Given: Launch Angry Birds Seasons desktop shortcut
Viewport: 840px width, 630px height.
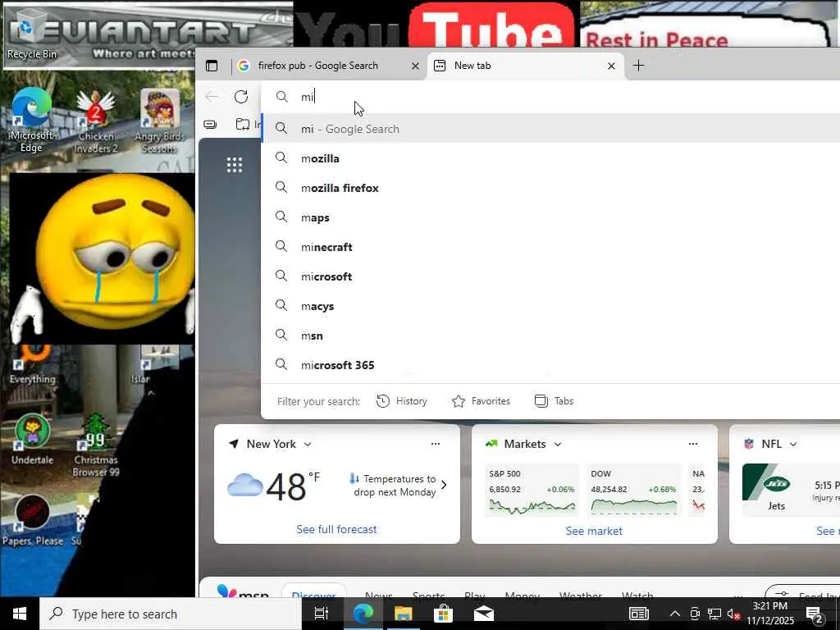Looking at the screenshot, I should click(x=160, y=121).
